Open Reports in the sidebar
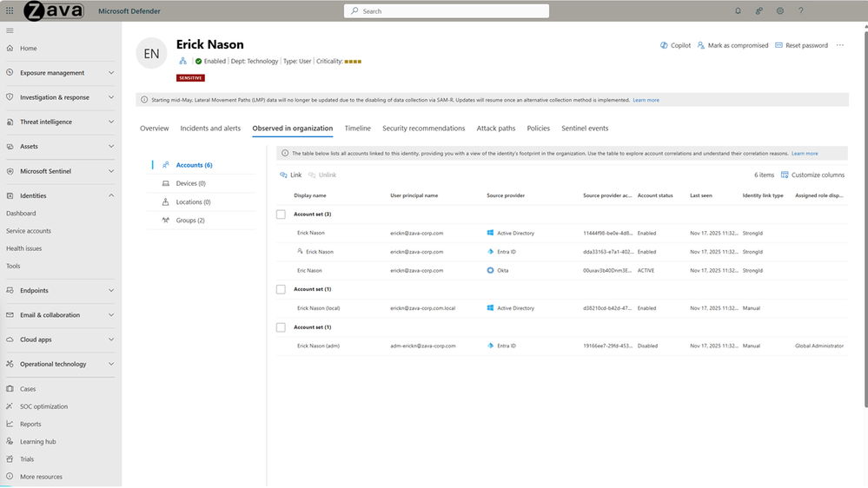 point(30,424)
